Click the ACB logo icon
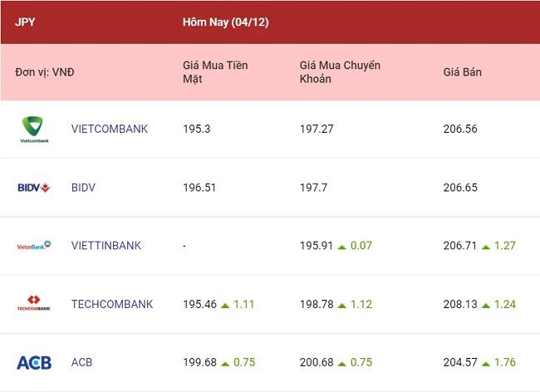 pos(34,363)
